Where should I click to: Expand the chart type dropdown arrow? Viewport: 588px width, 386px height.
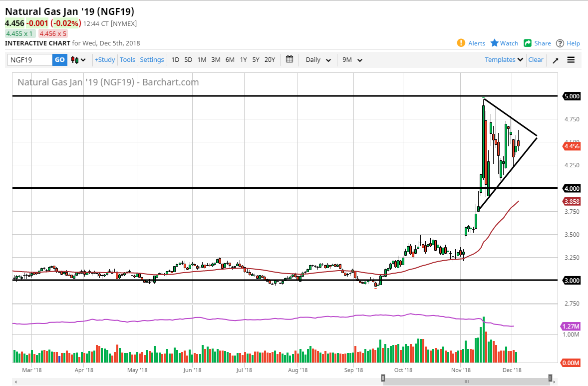(83, 60)
